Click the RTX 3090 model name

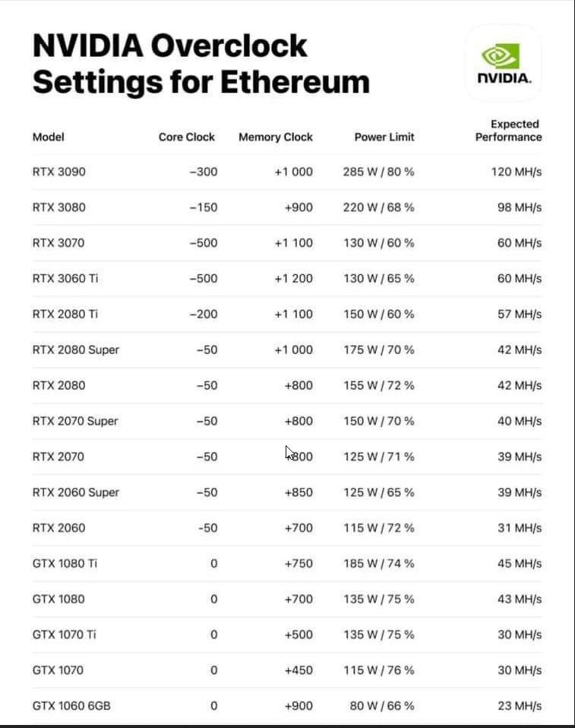(x=59, y=172)
